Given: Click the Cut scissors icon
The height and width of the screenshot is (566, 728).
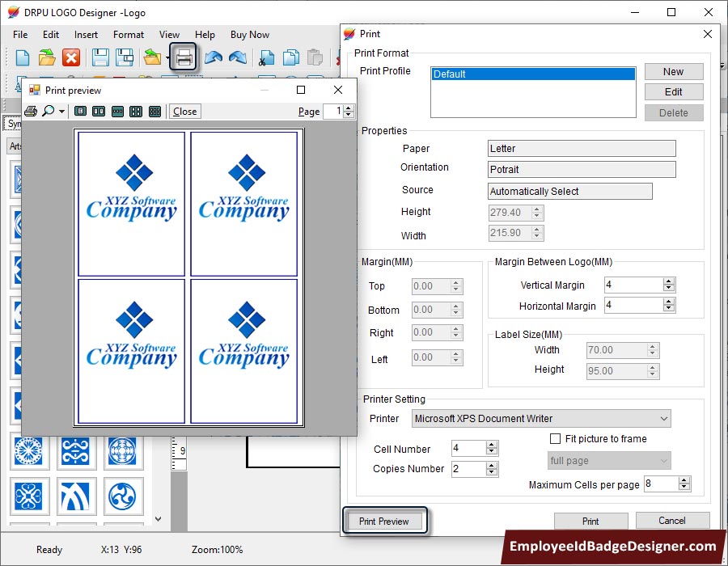Looking at the screenshot, I should tap(266, 58).
